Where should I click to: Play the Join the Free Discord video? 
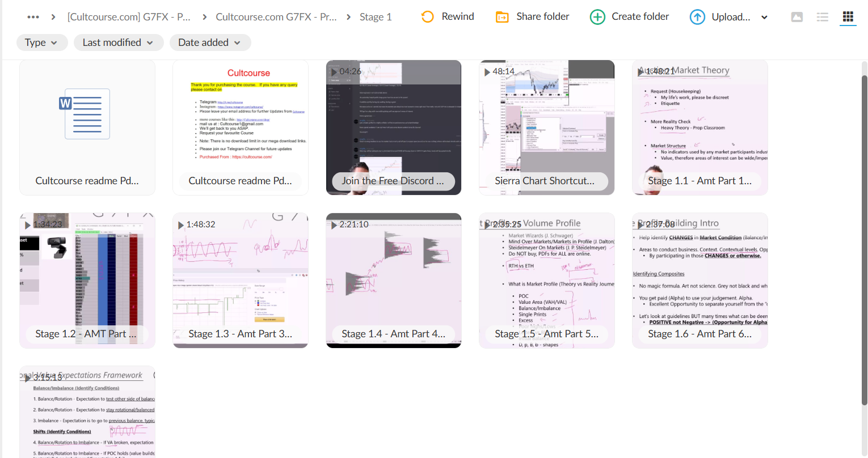[x=394, y=128]
